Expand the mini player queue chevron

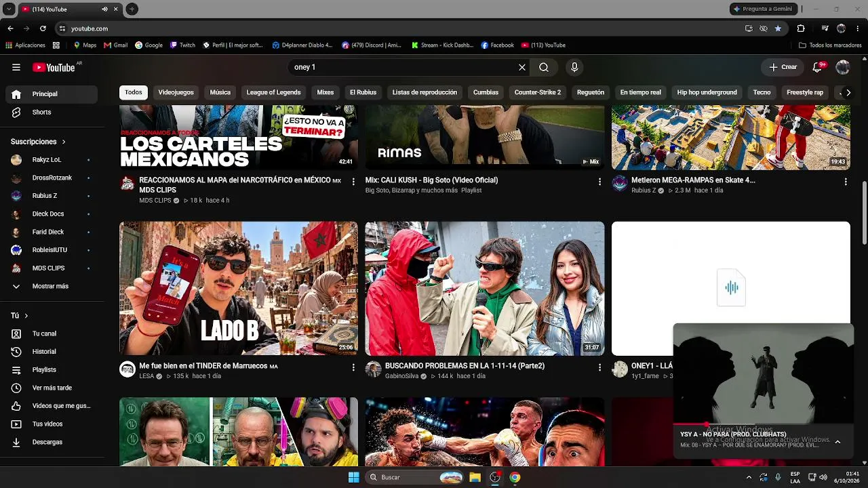point(837,441)
